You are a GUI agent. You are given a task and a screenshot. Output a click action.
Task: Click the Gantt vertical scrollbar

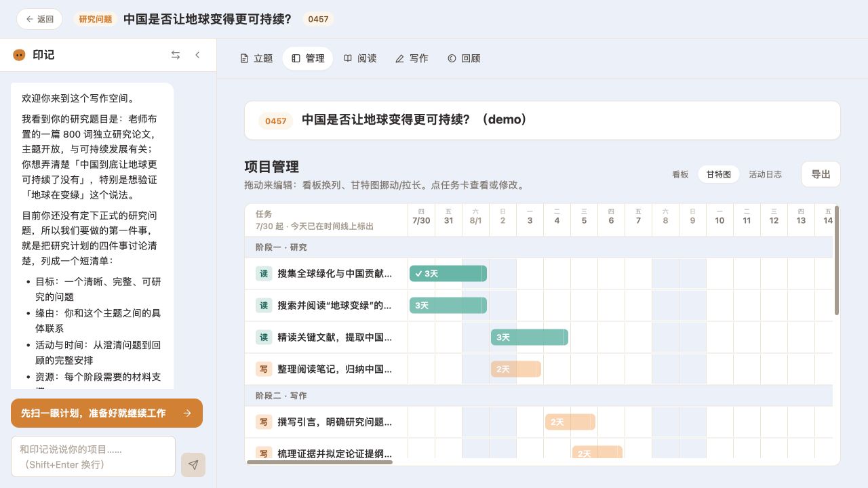tap(837, 260)
